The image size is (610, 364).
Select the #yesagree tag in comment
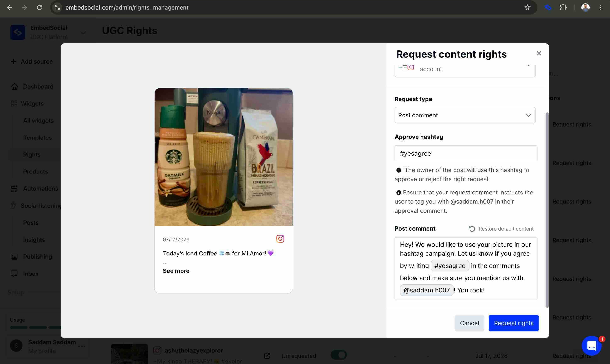(450, 266)
